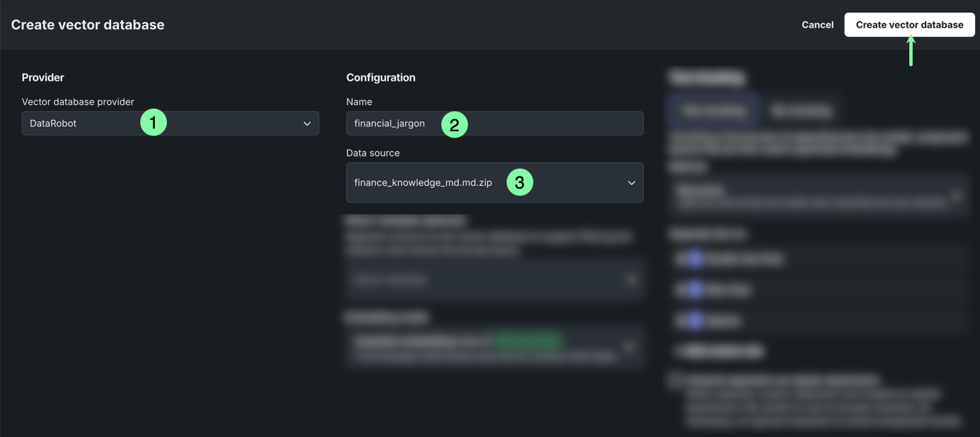This screenshot has height=437, width=980.
Task: Click the Cancel button
Action: pos(817,25)
